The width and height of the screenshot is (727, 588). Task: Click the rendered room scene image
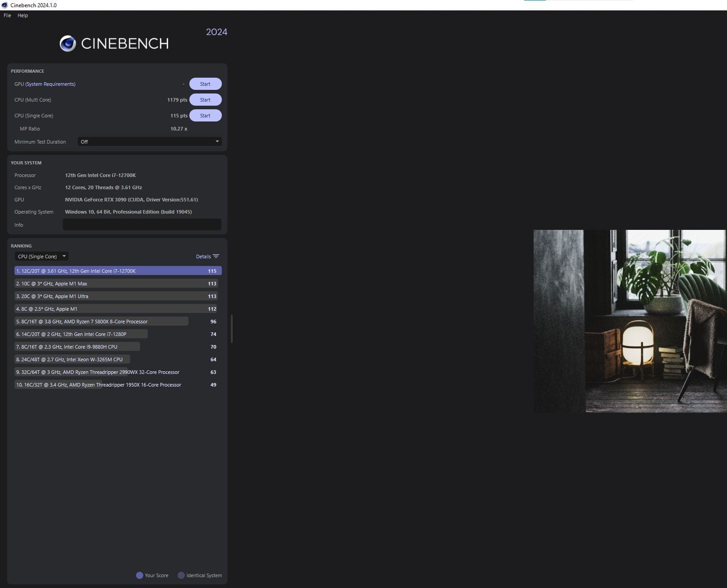(x=630, y=321)
